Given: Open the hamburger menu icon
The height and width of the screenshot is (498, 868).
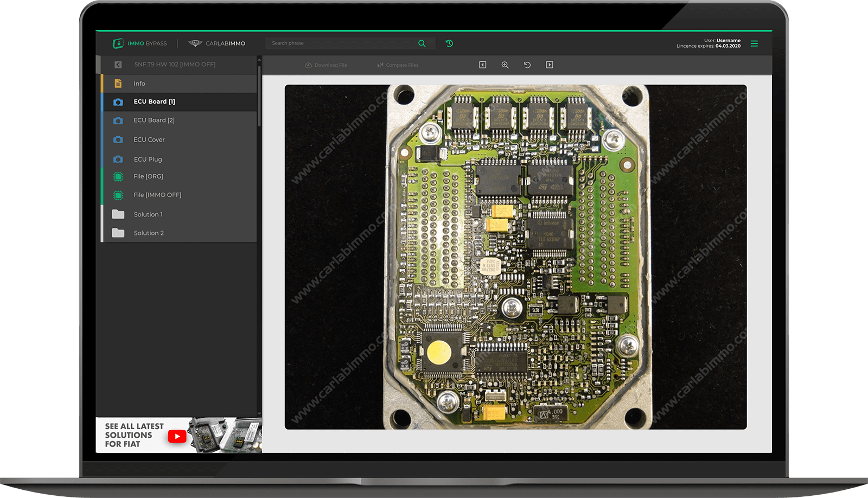Looking at the screenshot, I should coord(754,43).
